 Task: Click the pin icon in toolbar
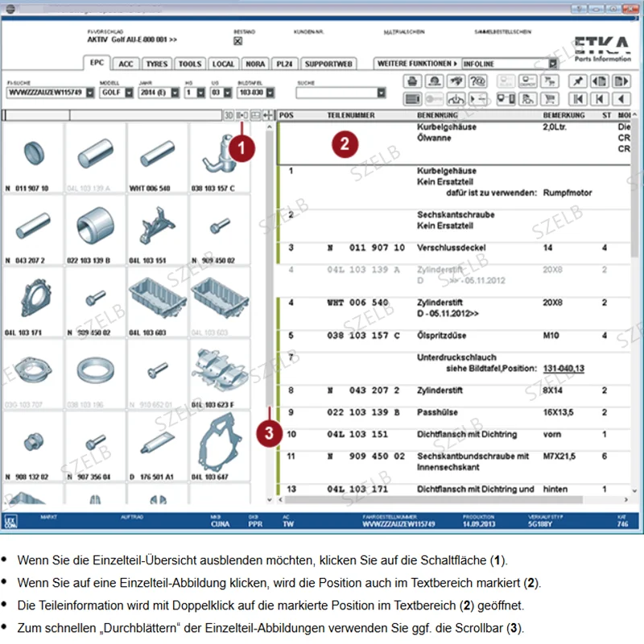click(577, 81)
